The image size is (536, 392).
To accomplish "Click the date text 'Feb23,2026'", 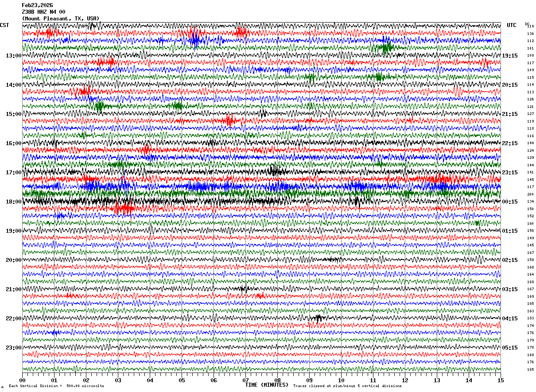I will coord(37,5).
